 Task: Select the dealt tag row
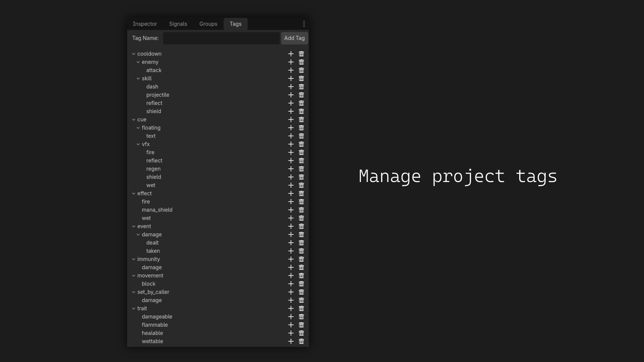tap(218, 243)
